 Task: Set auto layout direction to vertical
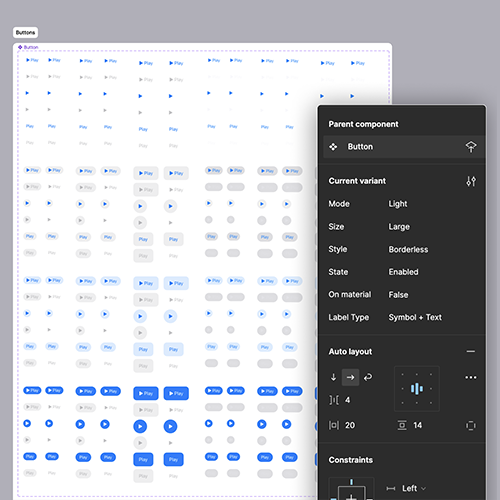(x=333, y=377)
